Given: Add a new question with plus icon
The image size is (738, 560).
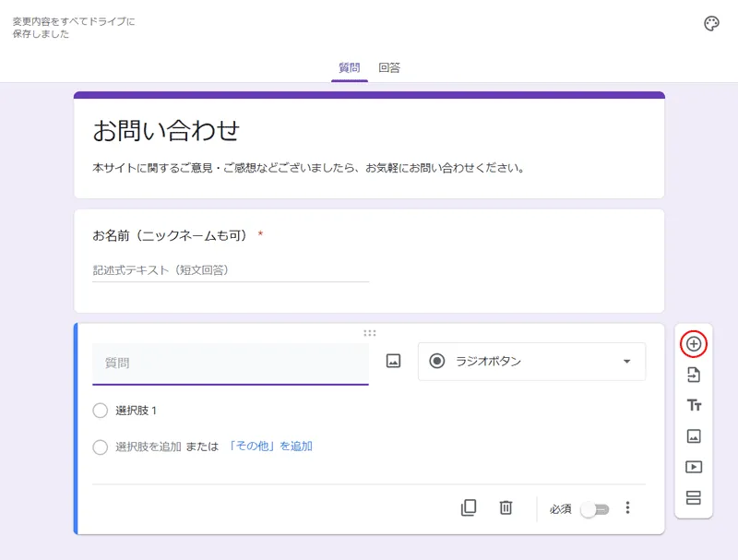Looking at the screenshot, I should tap(694, 344).
